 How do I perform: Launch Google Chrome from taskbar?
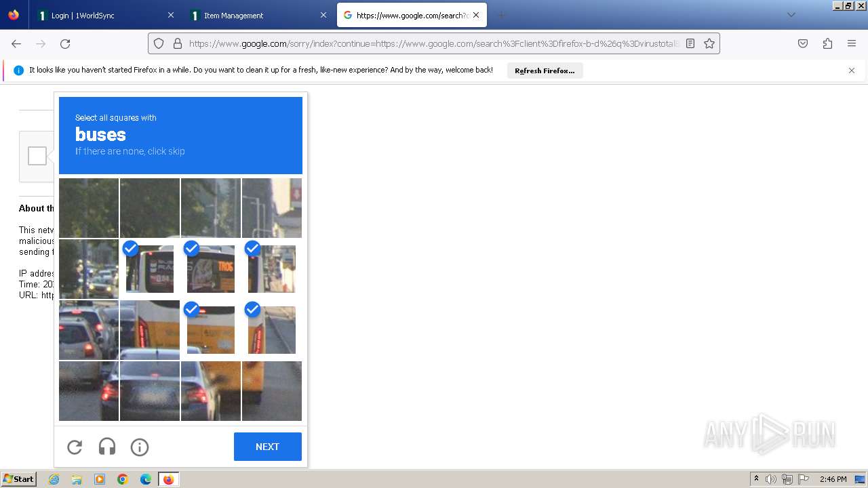point(123,479)
